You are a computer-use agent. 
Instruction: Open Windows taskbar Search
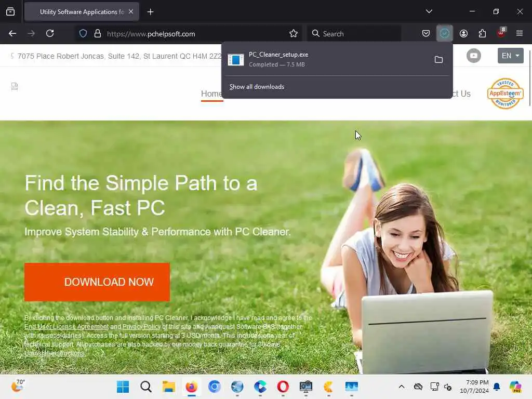pos(146,387)
